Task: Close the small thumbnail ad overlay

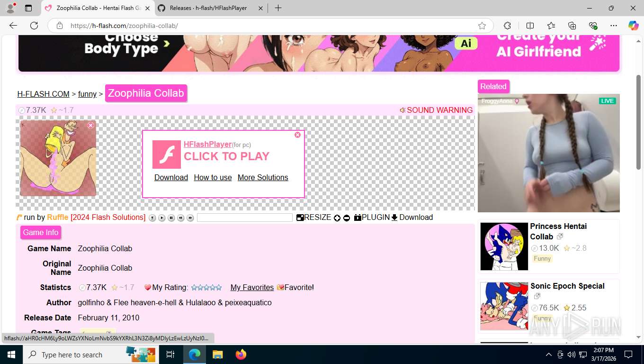Action: point(91,125)
